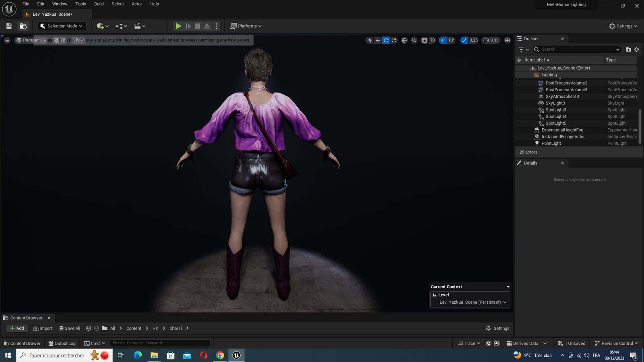Open the Platforms dropdown
The image size is (644, 362).
pyautogui.click(x=246, y=26)
